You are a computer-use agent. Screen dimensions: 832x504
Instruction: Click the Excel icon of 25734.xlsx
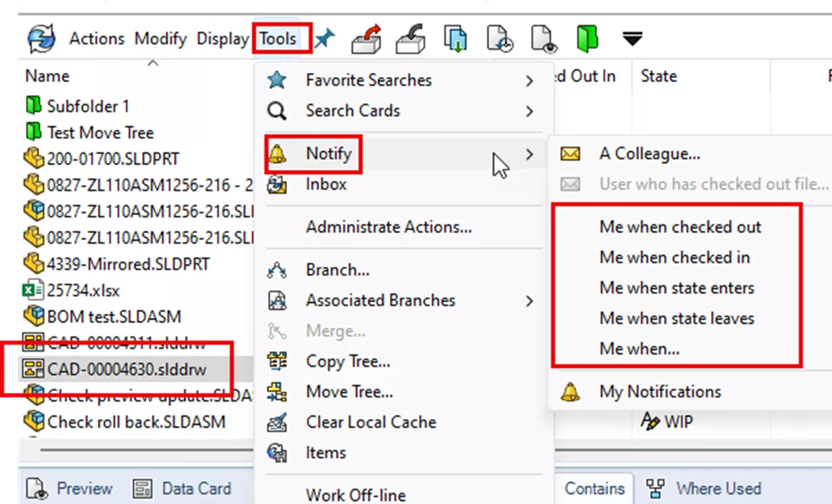34,290
